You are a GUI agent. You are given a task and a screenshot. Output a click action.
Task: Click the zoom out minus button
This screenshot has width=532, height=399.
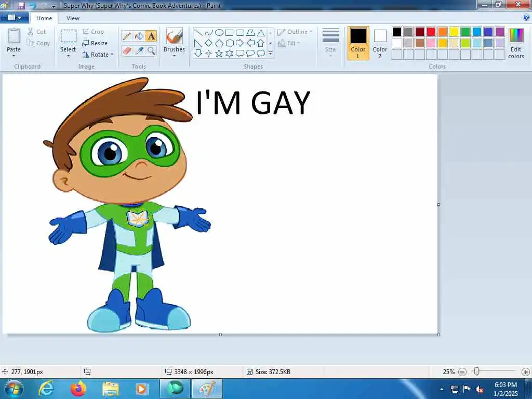(x=462, y=372)
